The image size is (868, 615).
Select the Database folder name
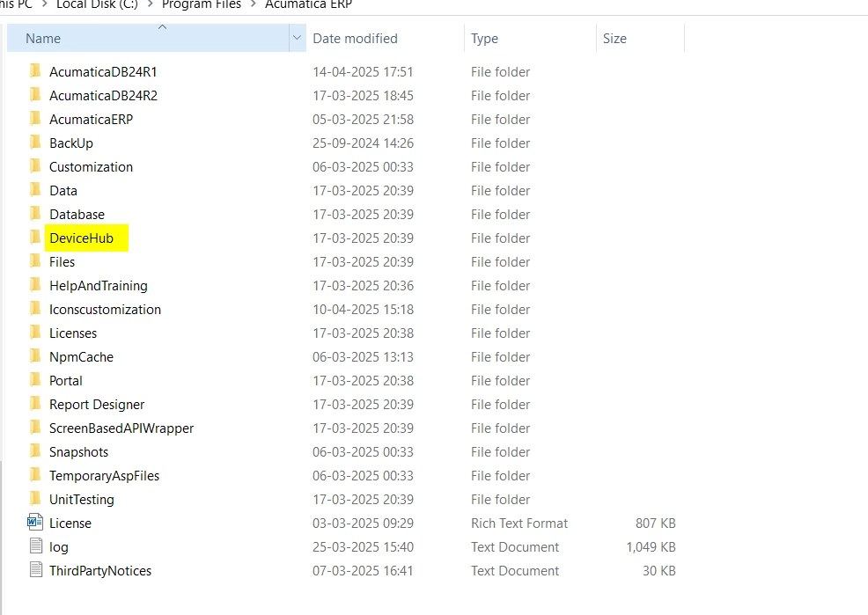pos(77,215)
